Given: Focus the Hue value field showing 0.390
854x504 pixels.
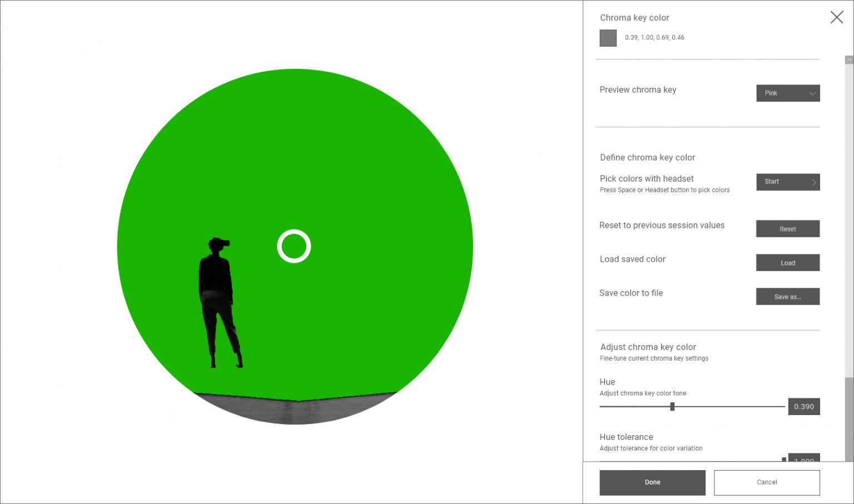Looking at the screenshot, I should pos(803,407).
